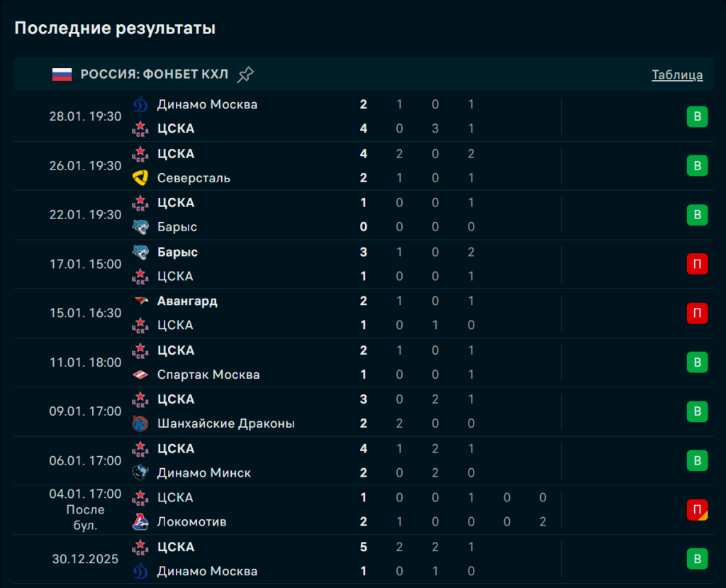Click Барыс logo in 22.01 match

click(140, 227)
